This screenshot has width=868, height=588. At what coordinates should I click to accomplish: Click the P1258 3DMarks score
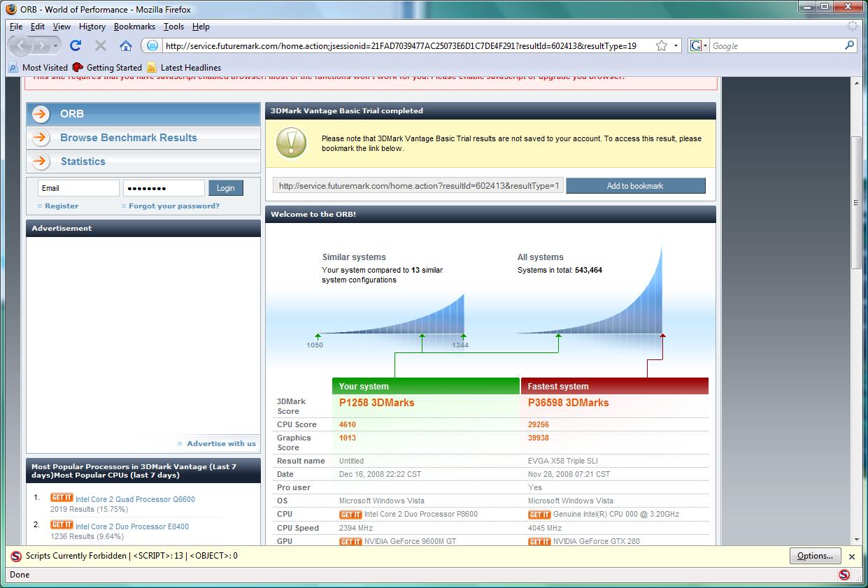376,403
